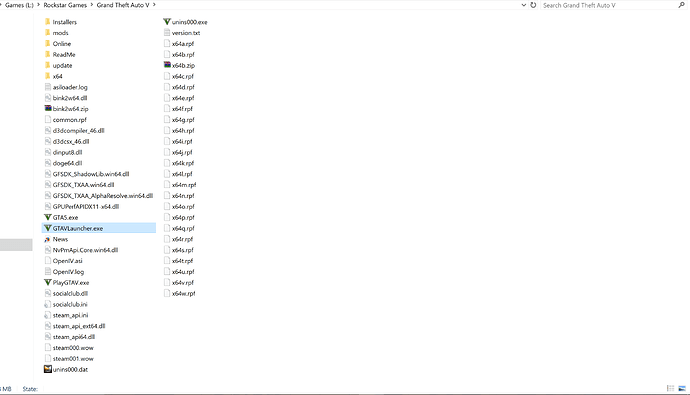Select the d3dcompiler_46.dll file
This screenshot has width=690, height=395.
tap(78, 131)
